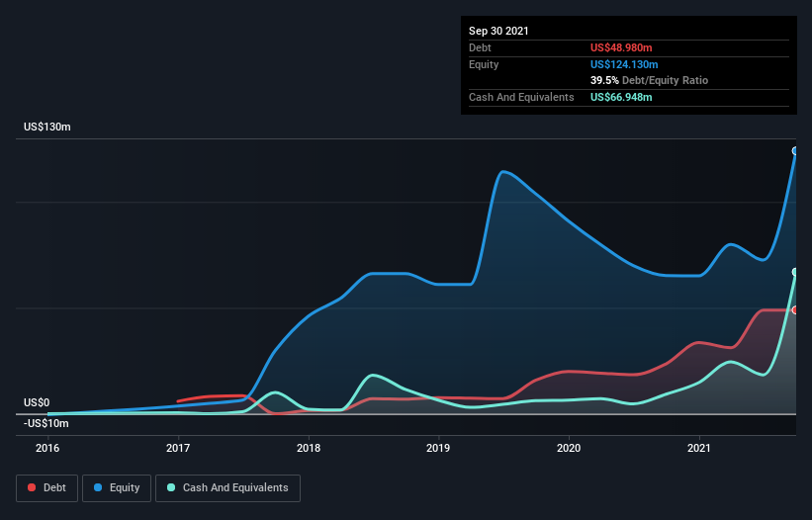The height and width of the screenshot is (520, 812).
Task: Click the Equity label in tooltip
Action: click(x=484, y=64)
